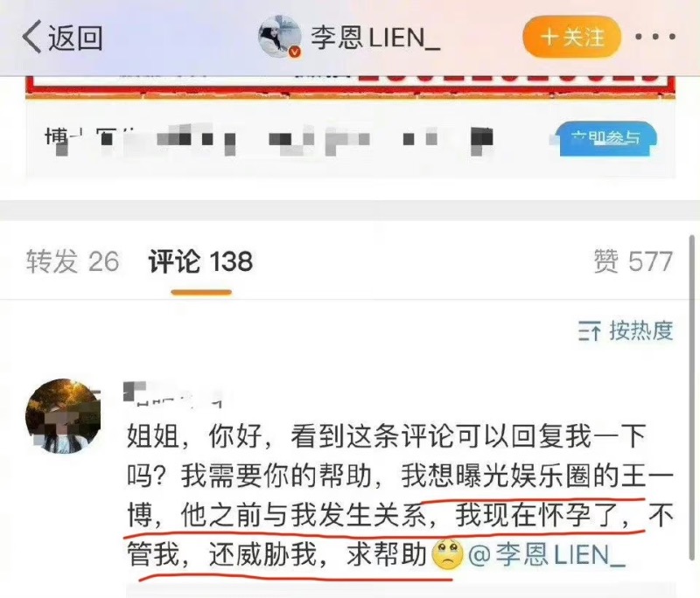Like the post via 赞 577
This screenshot has height=598, width=700.
coord(633,261)
